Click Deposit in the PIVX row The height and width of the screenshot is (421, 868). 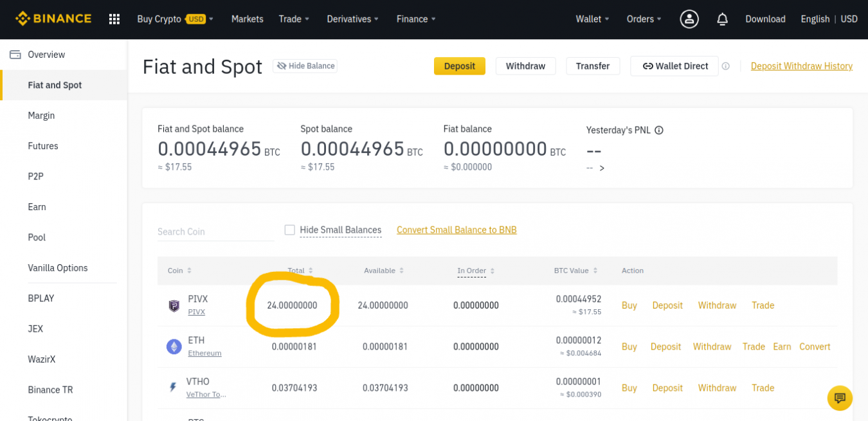coord(667,305)
